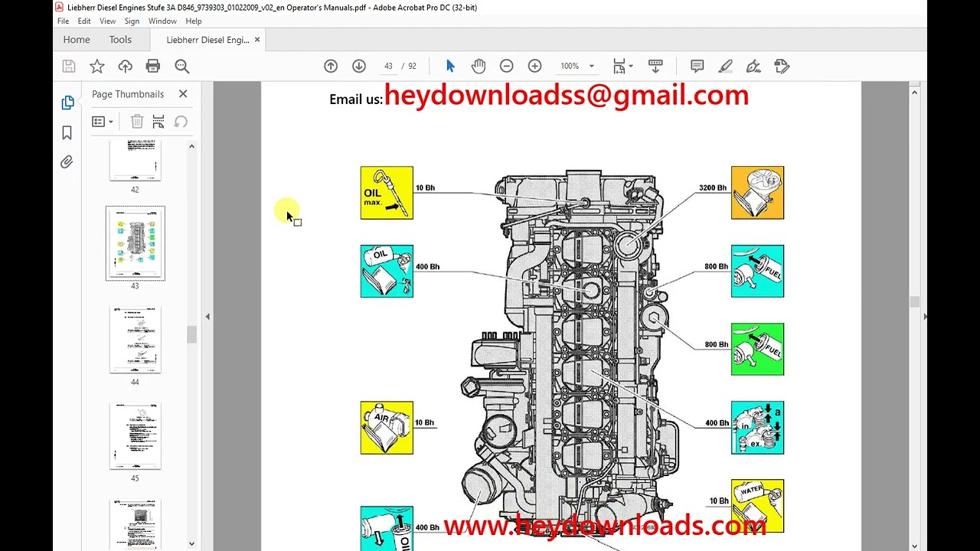Select page 45 thumbnail
This screenshot has width=980, height=551.
click(x=135, y=436)
